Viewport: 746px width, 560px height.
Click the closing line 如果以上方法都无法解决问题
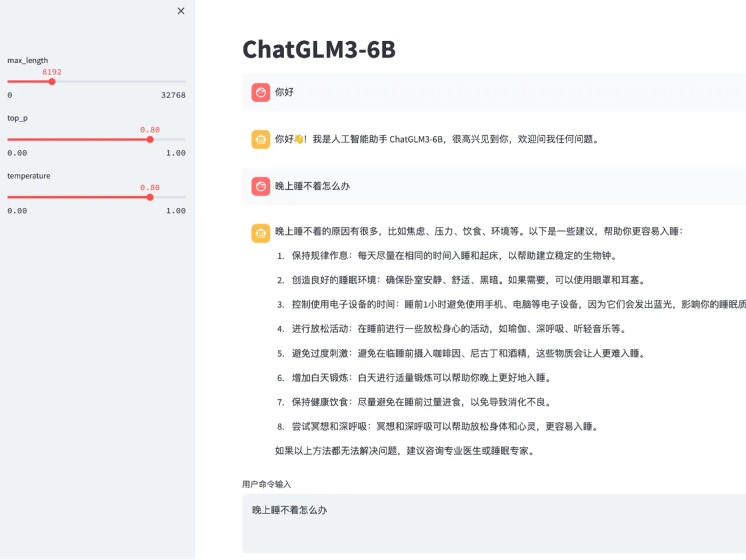(404, 451)
